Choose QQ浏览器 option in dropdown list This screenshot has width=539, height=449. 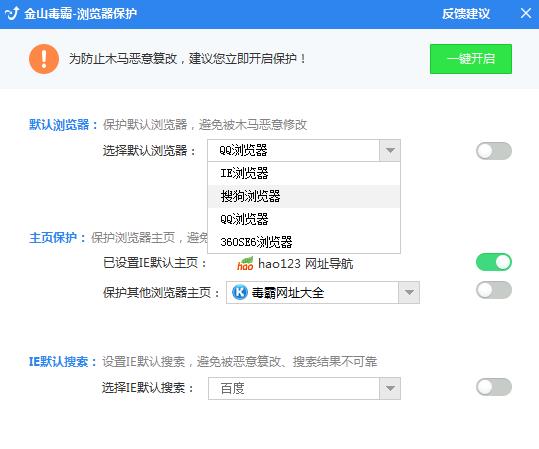[304, 219]
